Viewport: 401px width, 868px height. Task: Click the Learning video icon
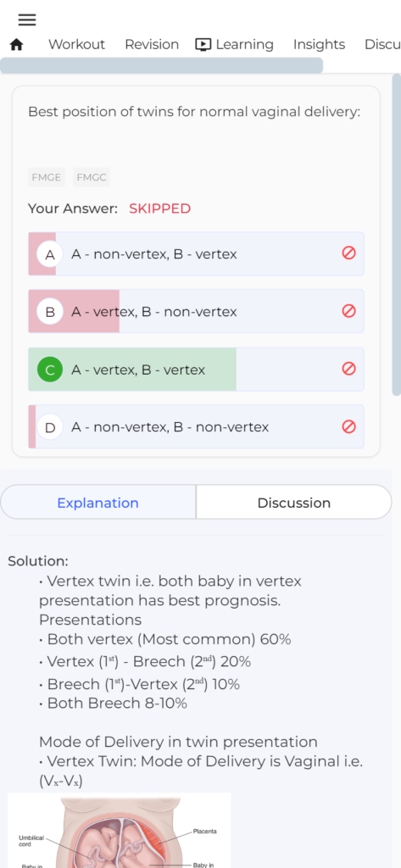203,44
